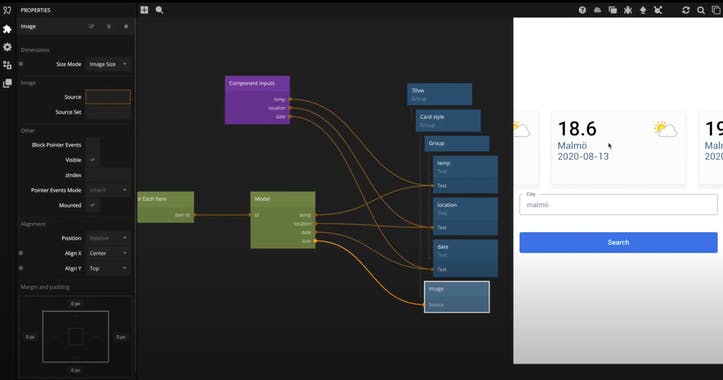Select the Model node
Screen dimensions: 723x380
click(283, 220)
